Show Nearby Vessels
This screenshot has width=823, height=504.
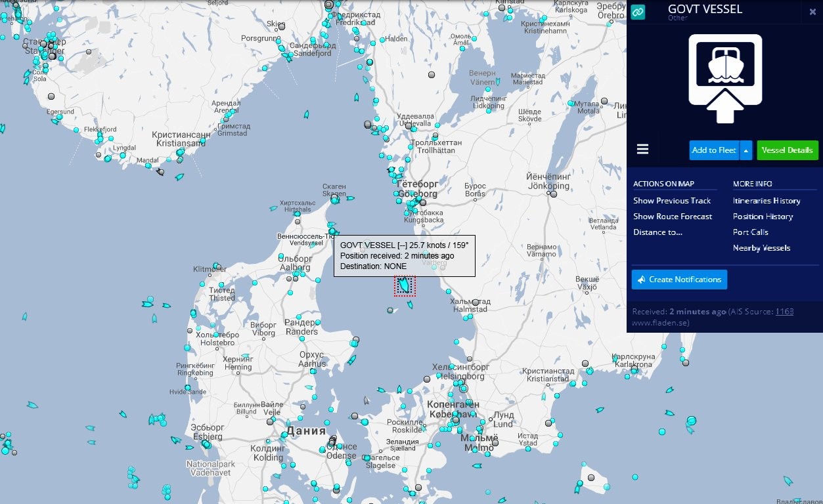click(x=761, y=248)
